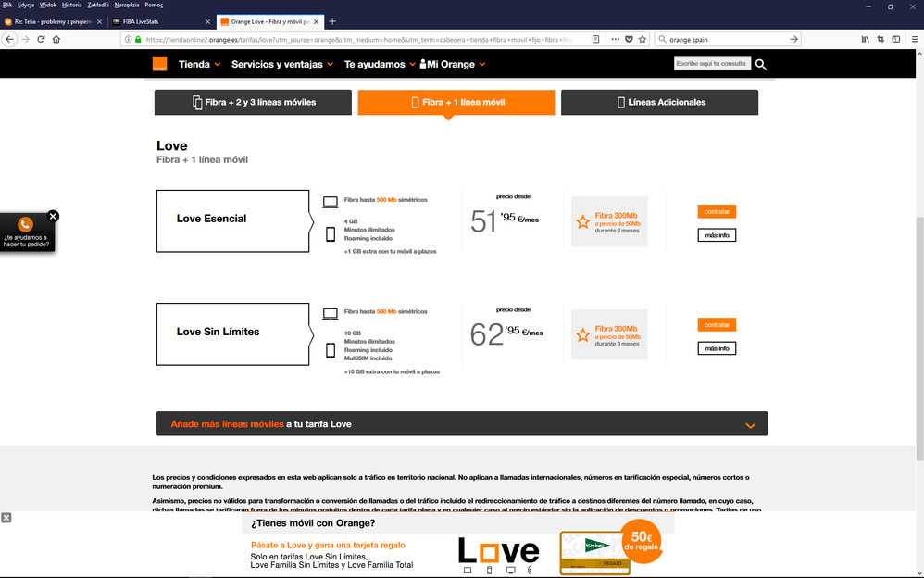Click 'Pásate a Love' gift card link
924x578 pixels.
tap(328, 545)
